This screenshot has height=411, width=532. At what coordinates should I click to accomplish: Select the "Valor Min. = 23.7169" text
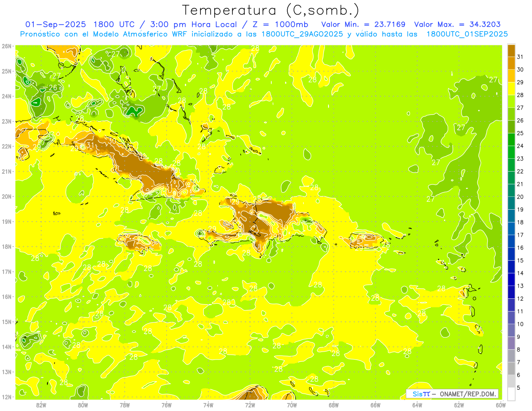[x=363, y=24]
